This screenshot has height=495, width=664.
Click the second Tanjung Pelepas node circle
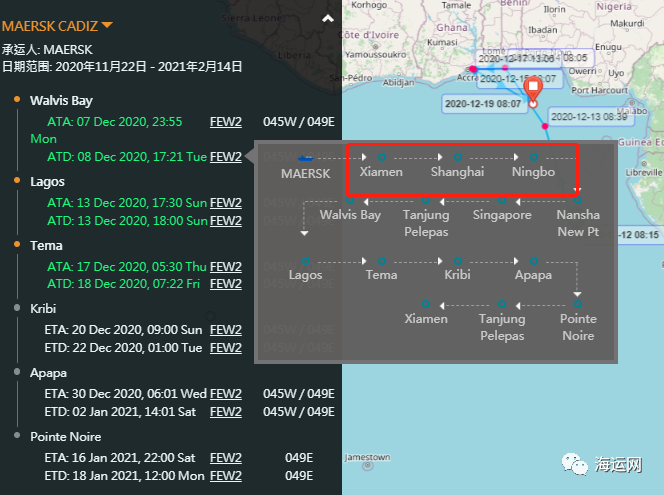(x=502, y=304)
